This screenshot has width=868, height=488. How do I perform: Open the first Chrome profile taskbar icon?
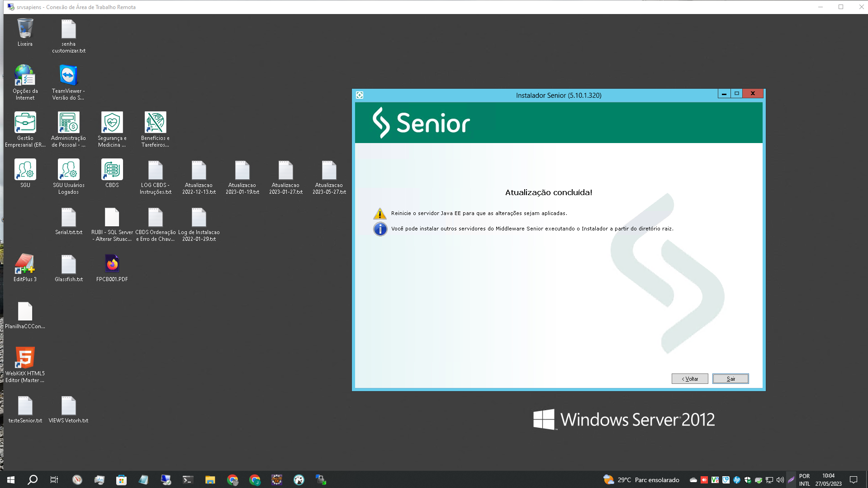point(232,480)
